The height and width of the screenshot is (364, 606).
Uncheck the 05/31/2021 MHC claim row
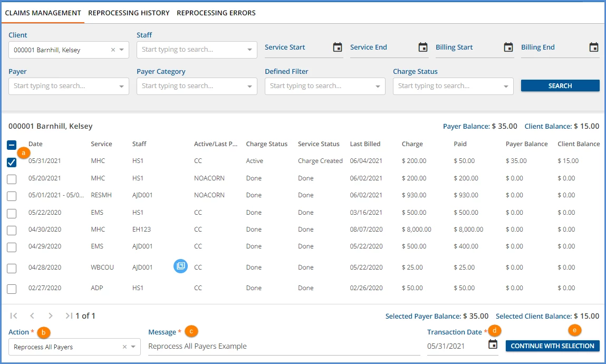[x=12, y=162]
